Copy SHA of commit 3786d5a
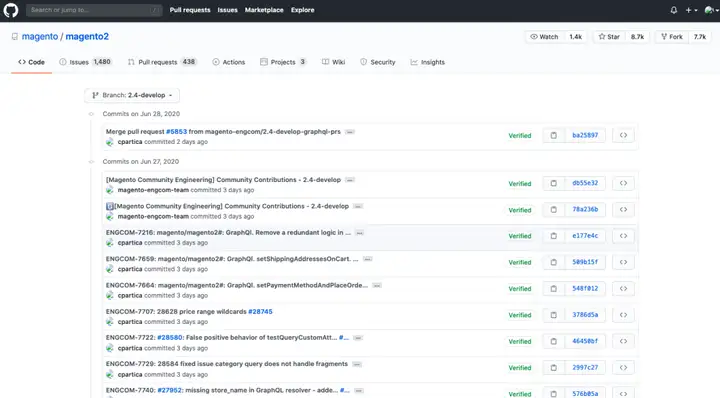Image resolution: width=720 pixels, height=398 pixels. point(554,315)
